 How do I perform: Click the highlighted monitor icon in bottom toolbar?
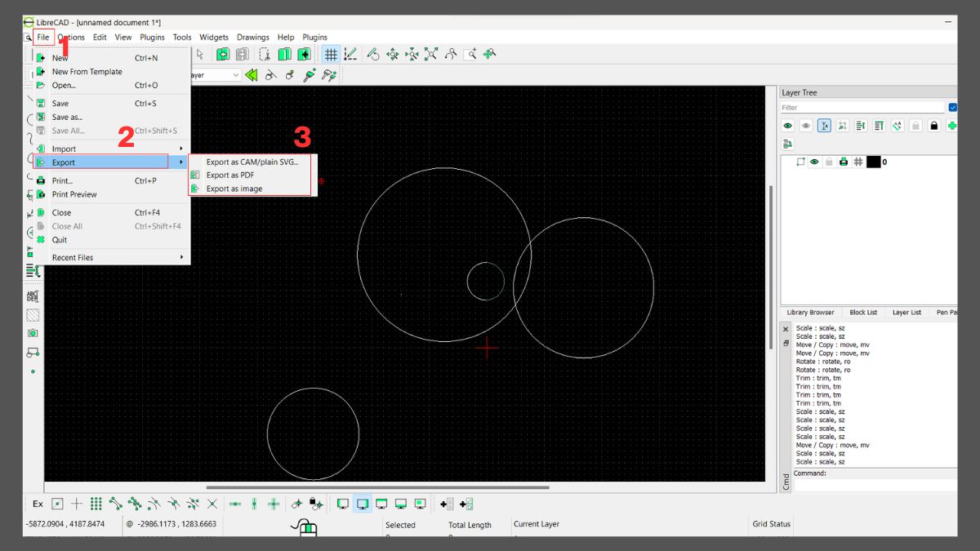point(363,504)
